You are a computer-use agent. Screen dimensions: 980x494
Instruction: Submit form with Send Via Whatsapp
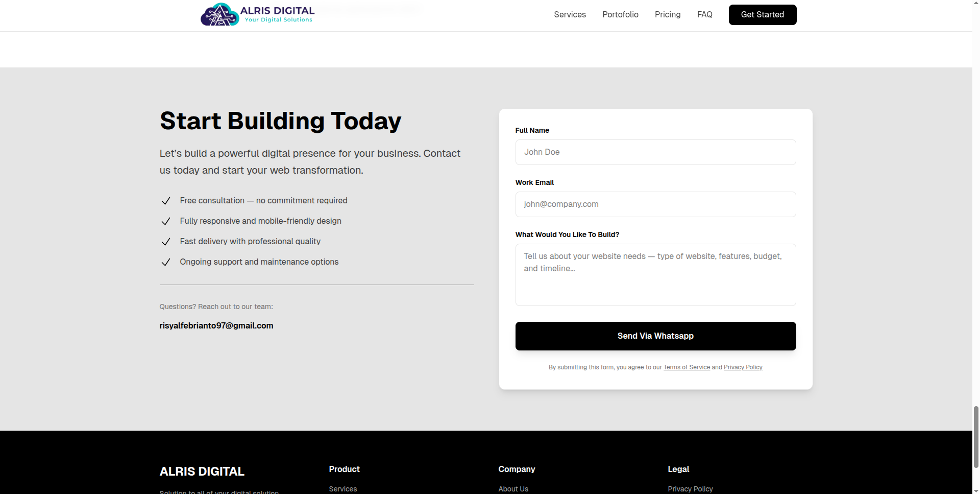(x=655, y=336)
